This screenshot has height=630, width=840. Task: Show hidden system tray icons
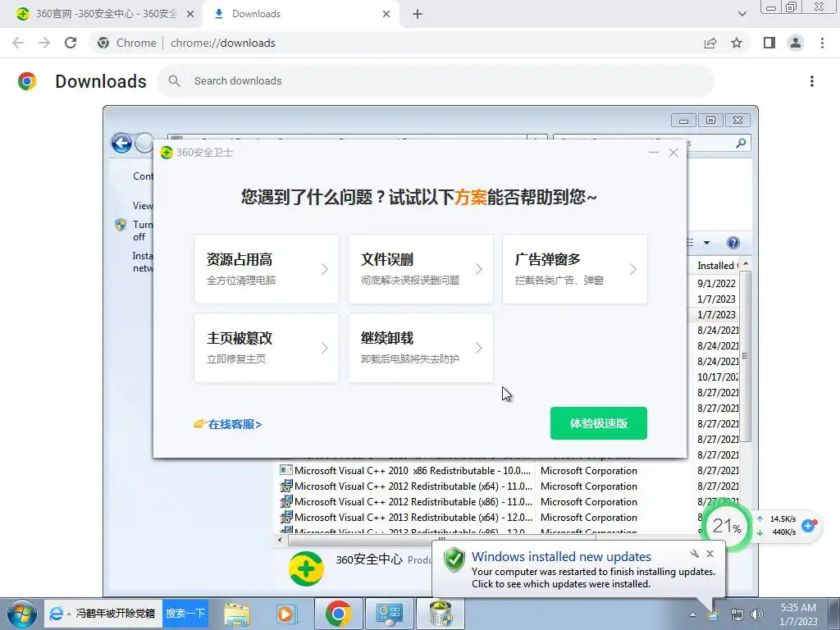point(692,614)
